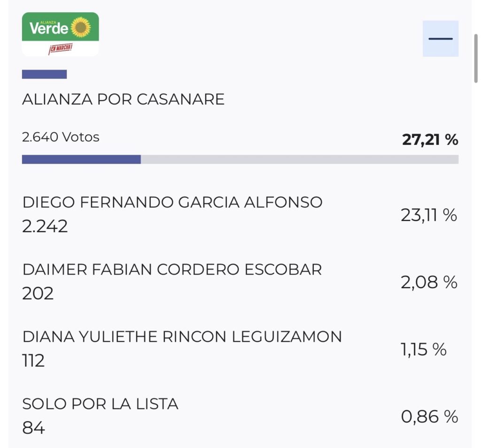Screen dimensions: 481x448
Task: Select the SOLO POR LA LISTA row
Action: pyautogui.click(x=100, y=404)
